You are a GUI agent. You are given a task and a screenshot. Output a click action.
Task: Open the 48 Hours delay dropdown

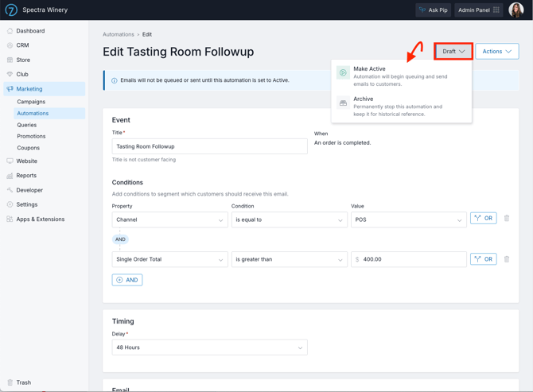[210, 347]
